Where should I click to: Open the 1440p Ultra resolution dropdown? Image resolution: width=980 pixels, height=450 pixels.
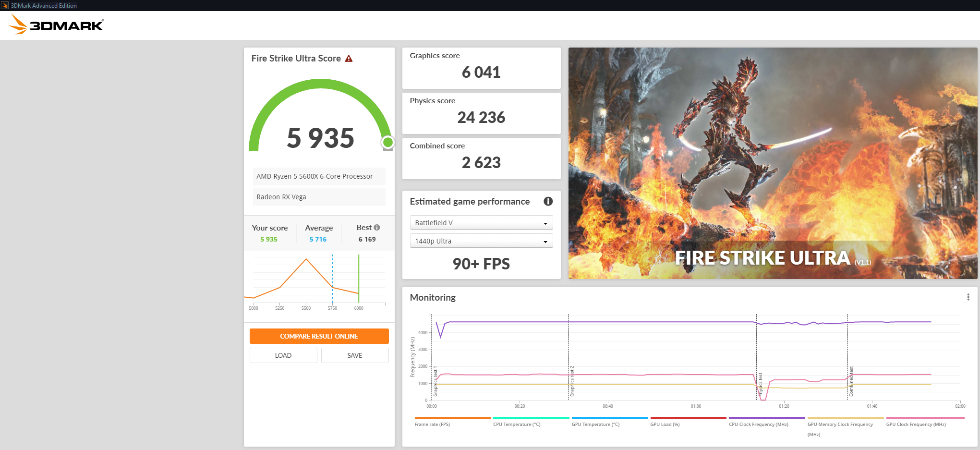tap(481, 241)
